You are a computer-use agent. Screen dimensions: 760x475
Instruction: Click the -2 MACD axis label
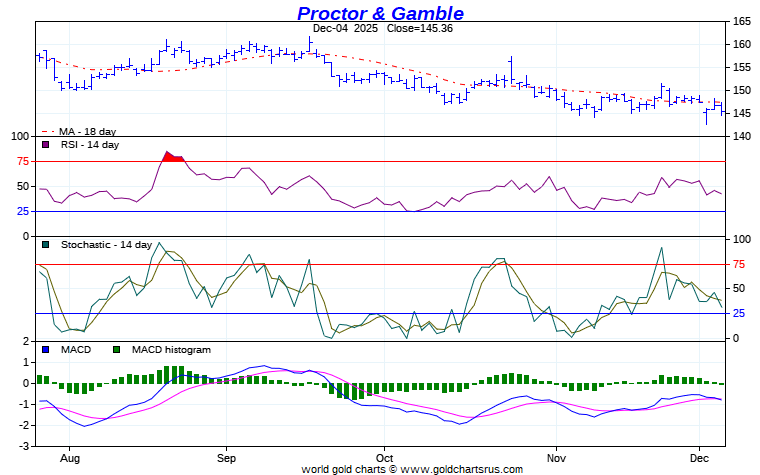point(25,426)
